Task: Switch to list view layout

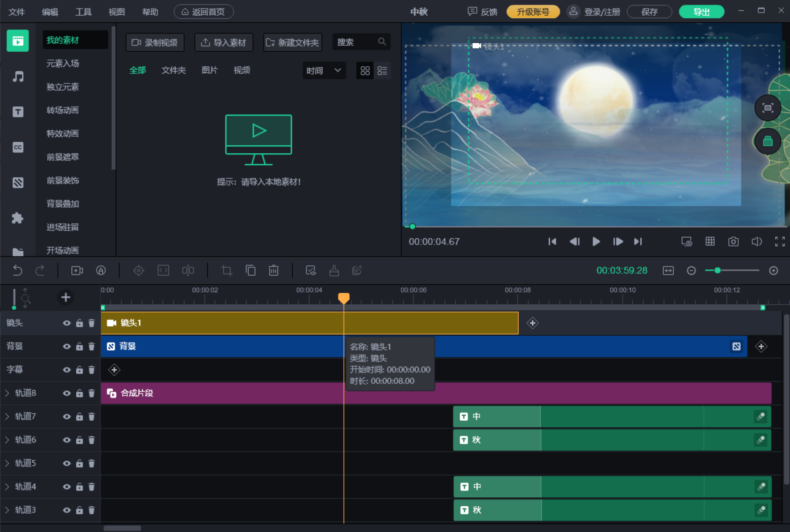Action: click(382, 70)
